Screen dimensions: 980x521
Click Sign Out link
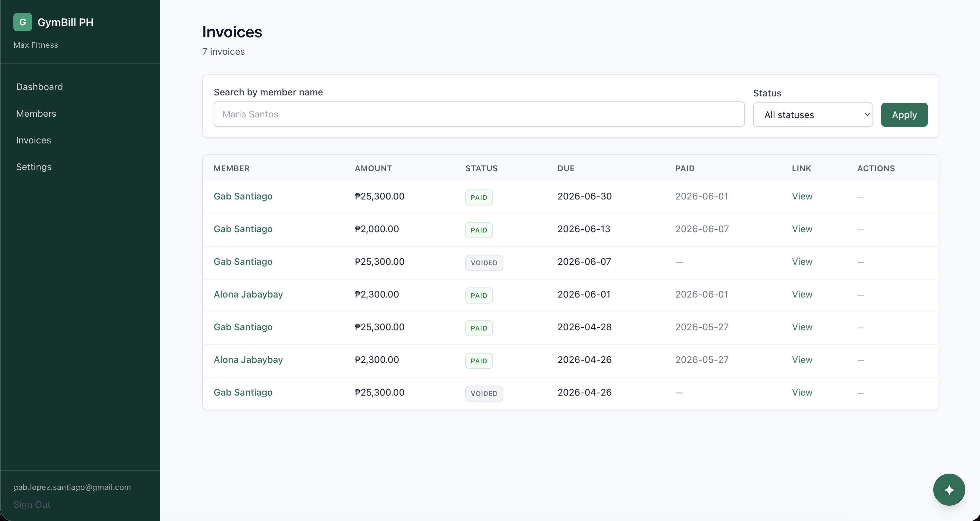tap(32, 504)
